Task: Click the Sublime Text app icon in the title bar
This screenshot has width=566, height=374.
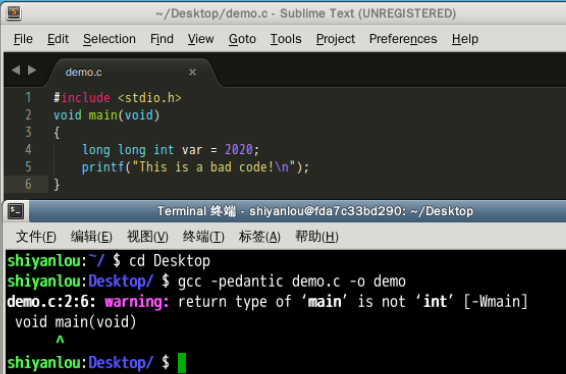Action: pyautogui.click(x=13, y=13)
